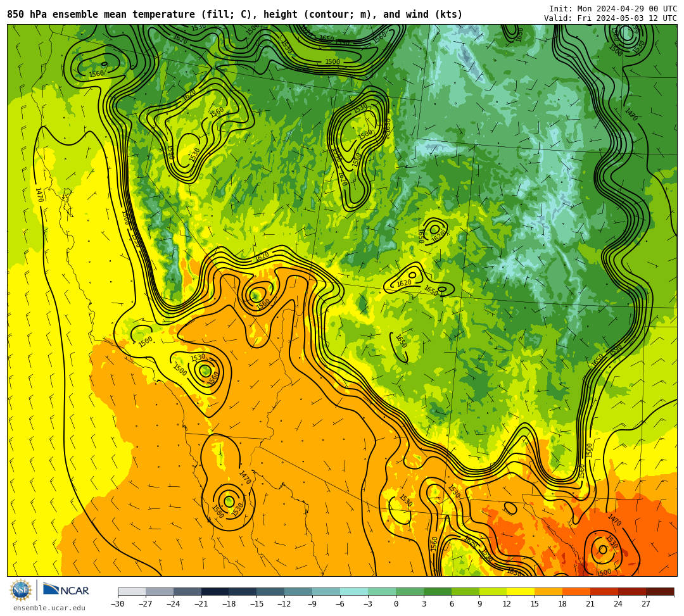Viewport: 684px width, 616px height.
Task: Click the −21 colorbar tick label
Action: (x=201, y=604)
